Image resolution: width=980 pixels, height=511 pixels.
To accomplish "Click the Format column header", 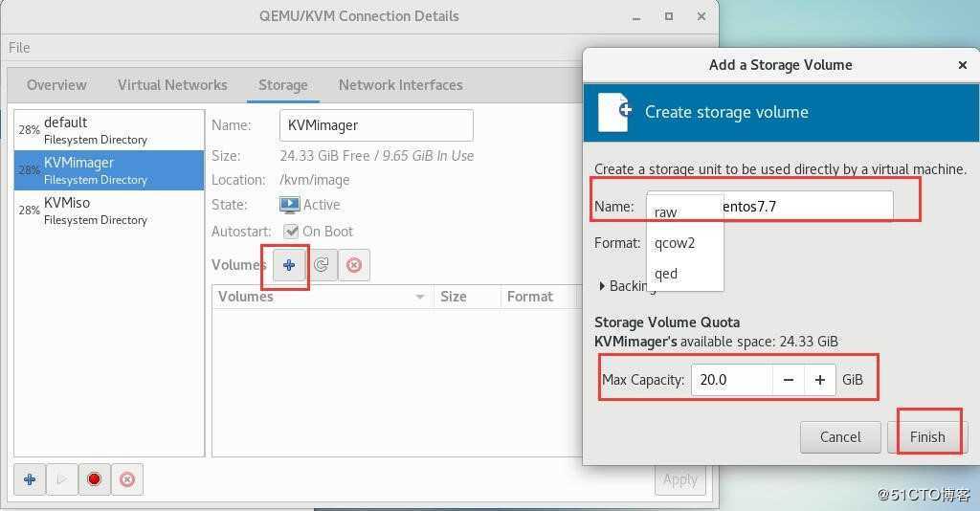I will [542, 296].
